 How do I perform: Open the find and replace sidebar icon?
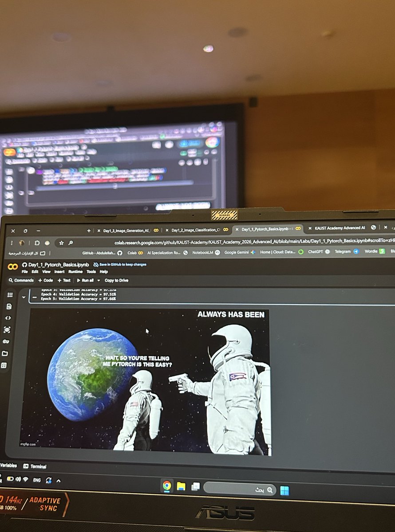[x=9, y=306]
